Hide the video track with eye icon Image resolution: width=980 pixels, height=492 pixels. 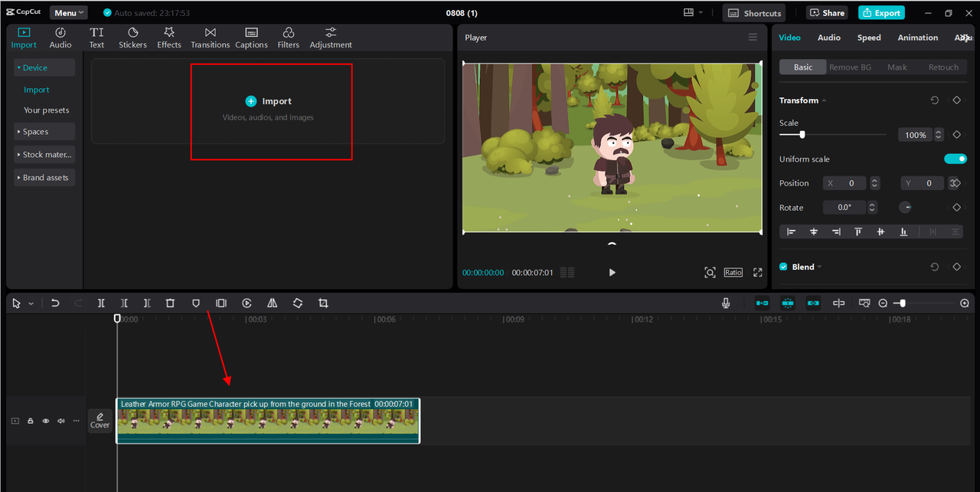[45, 421]
